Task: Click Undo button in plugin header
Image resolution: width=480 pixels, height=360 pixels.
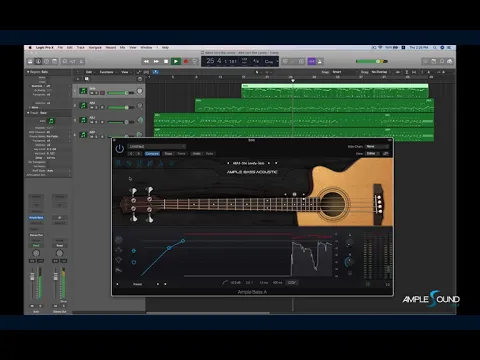Action: click(x=197, y=154)
